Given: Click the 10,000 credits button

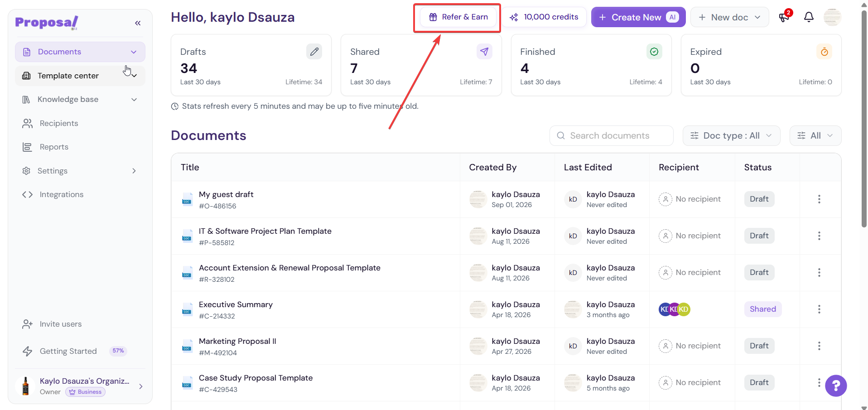Looking at the screenshot, I should pyautogui.click(x=544, y=17).
